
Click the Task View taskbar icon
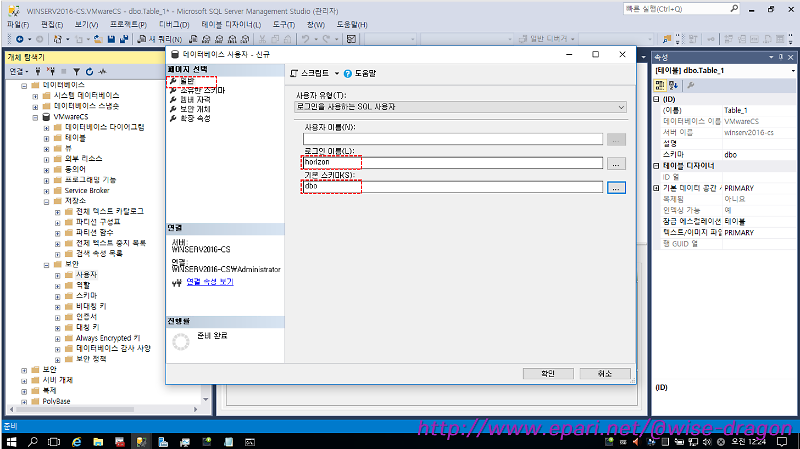[x=54, y=442]
